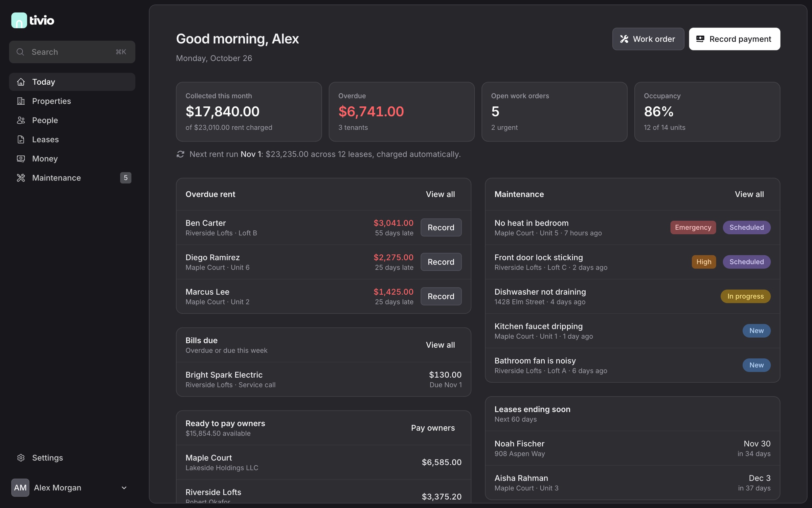Click the Maintenance count badge 5
This screenshot has height=508, width=812.
point(126,178)
